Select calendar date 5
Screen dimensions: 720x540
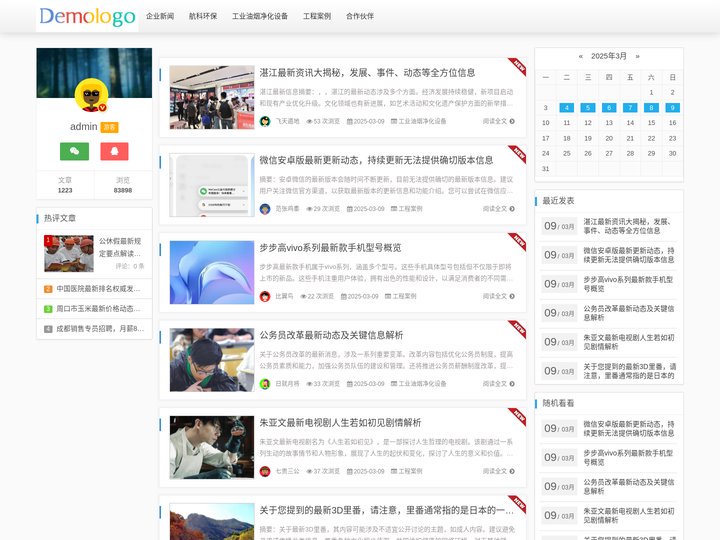coord(588,108)
